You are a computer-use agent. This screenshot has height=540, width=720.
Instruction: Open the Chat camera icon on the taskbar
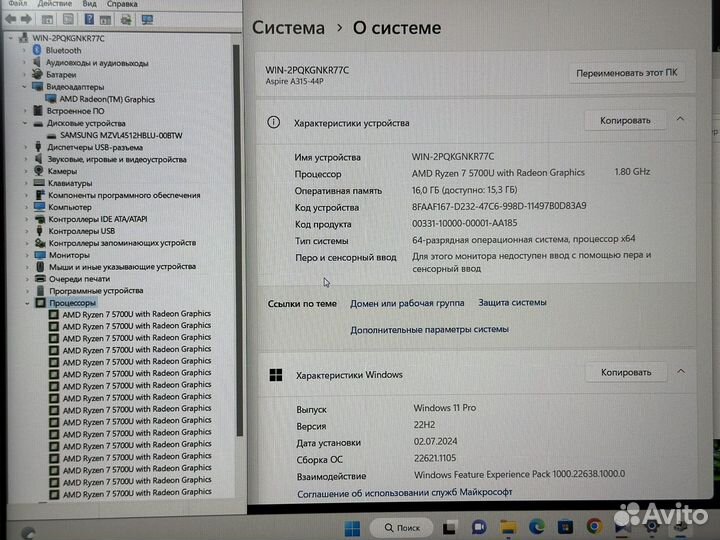[x=479, y=528]
